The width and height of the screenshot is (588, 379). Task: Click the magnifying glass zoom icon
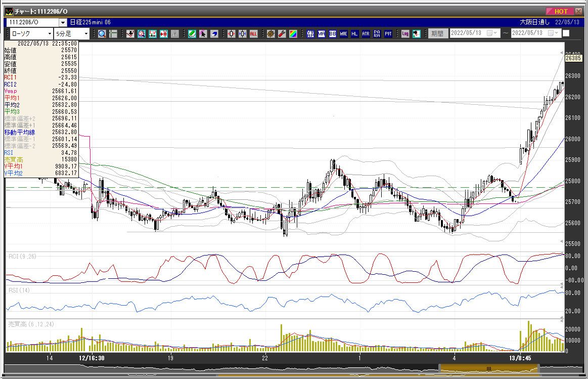pos(102,34)
